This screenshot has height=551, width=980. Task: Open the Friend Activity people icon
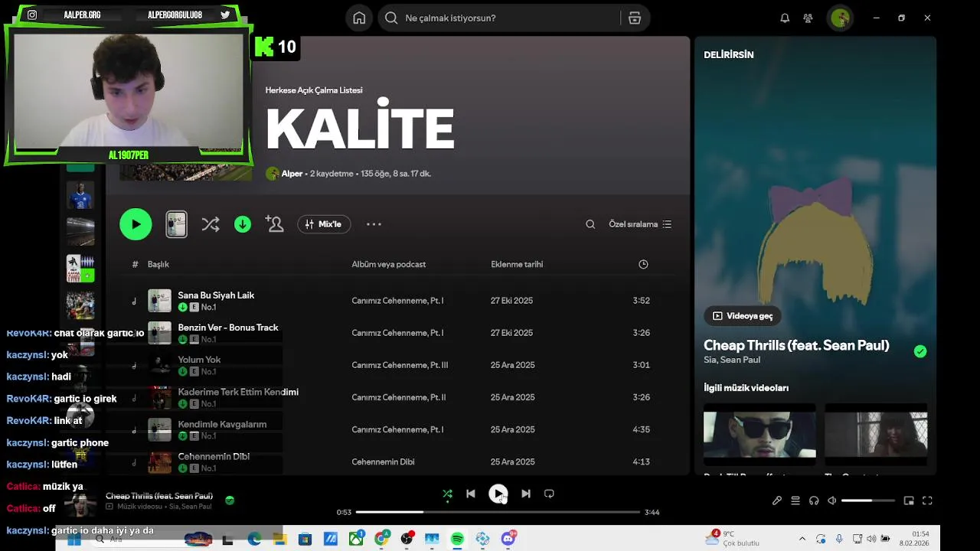click(808, 18)
